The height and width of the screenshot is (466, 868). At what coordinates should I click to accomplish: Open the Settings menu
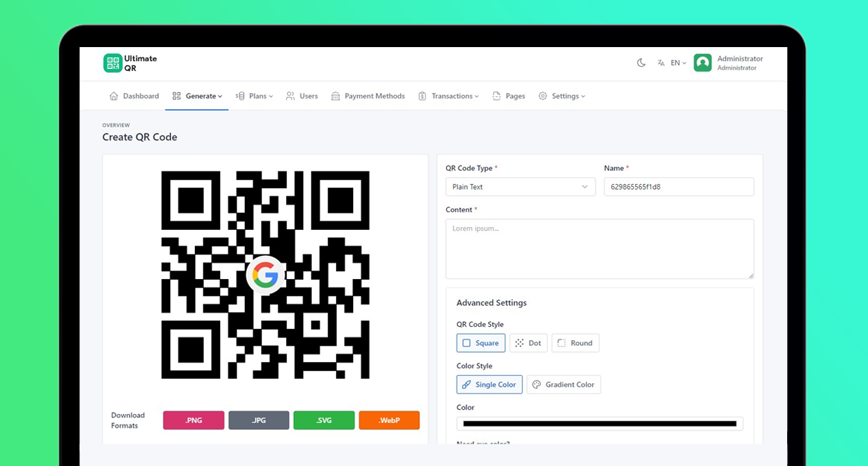click(562, 96)
